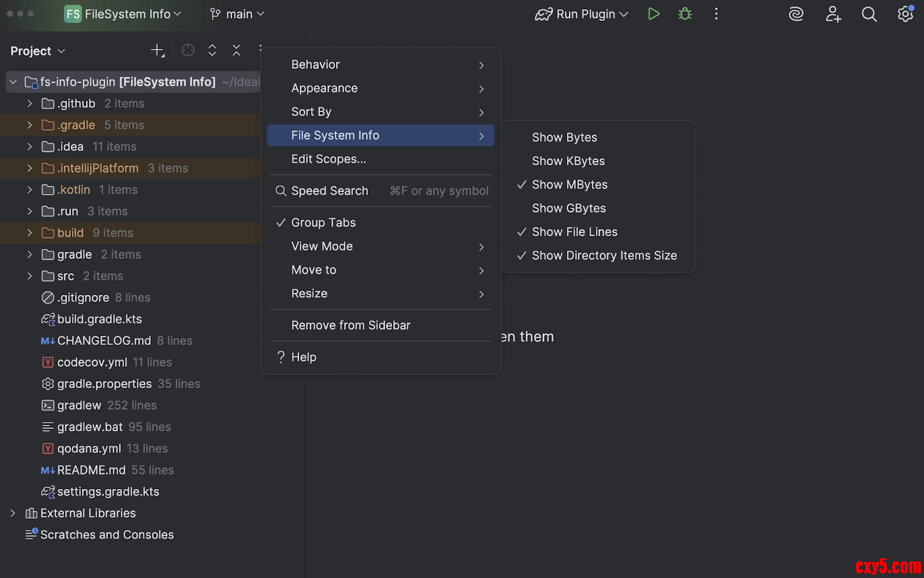Start debugging with the bug icon
924x578 pixels.
[685, 14]
